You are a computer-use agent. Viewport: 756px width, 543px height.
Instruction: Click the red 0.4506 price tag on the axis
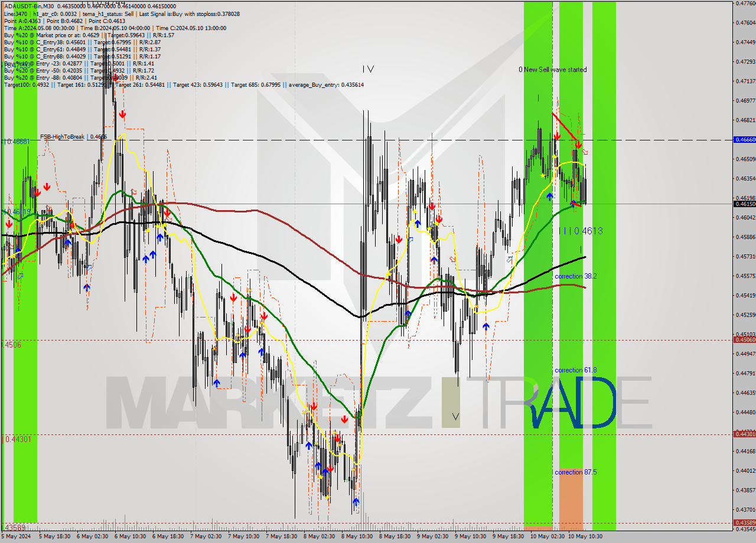tap(744, 339)
